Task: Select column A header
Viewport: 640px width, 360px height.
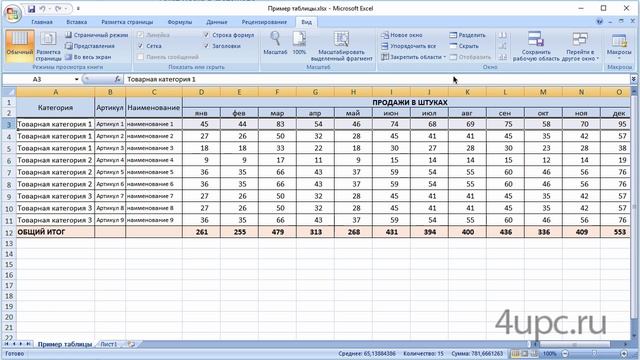Action: tap(55, 92)
